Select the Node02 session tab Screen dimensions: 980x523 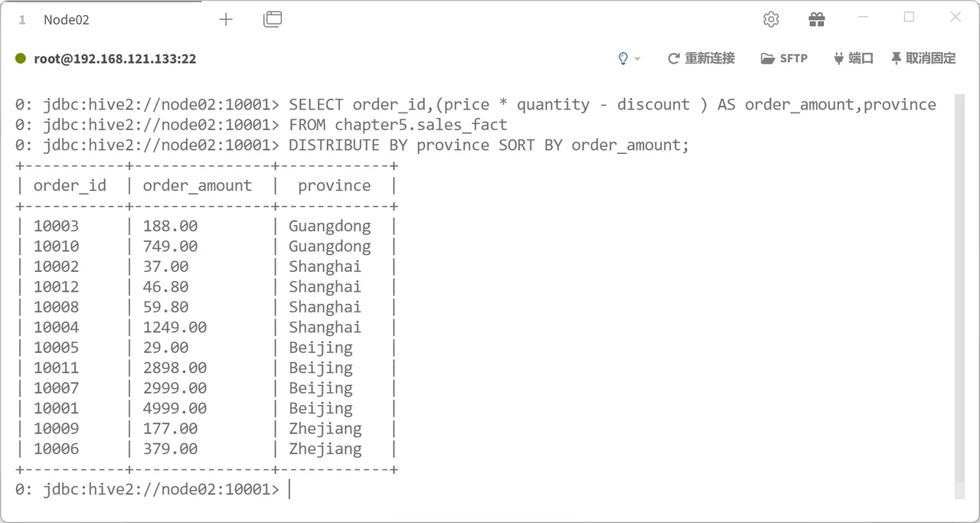(66, 20)
